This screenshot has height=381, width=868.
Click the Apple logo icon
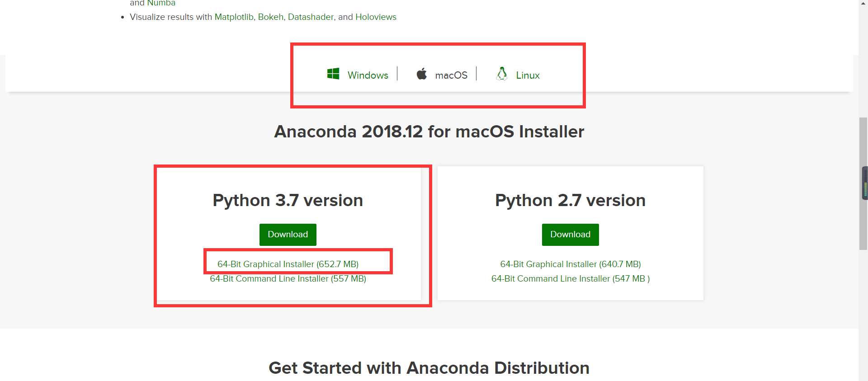coord(421,74)
